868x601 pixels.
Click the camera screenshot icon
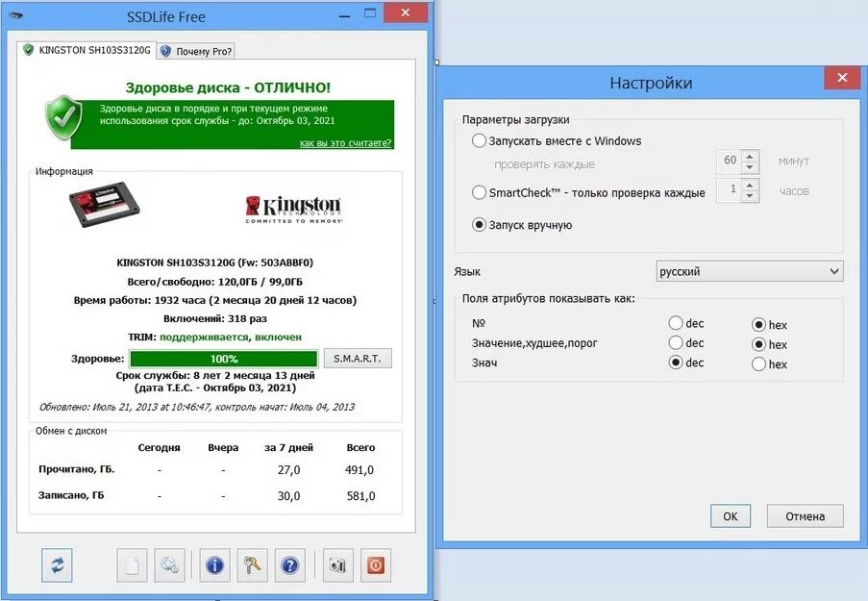[337, 565]
